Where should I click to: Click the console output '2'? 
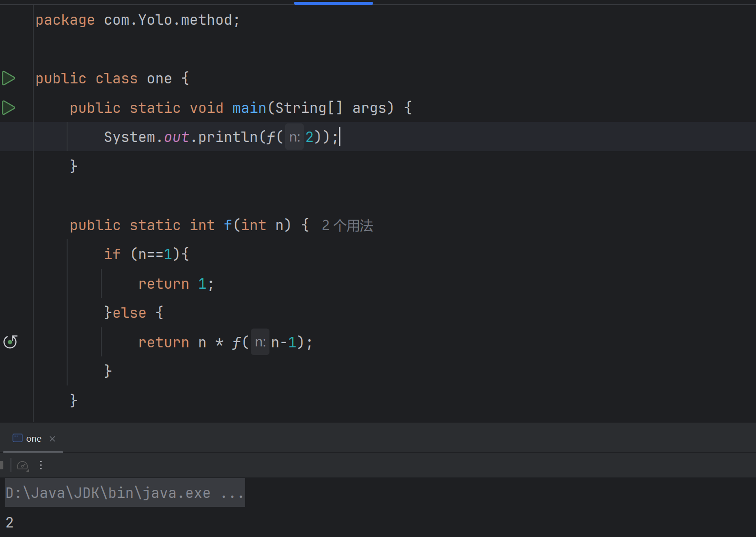[10, 523]
